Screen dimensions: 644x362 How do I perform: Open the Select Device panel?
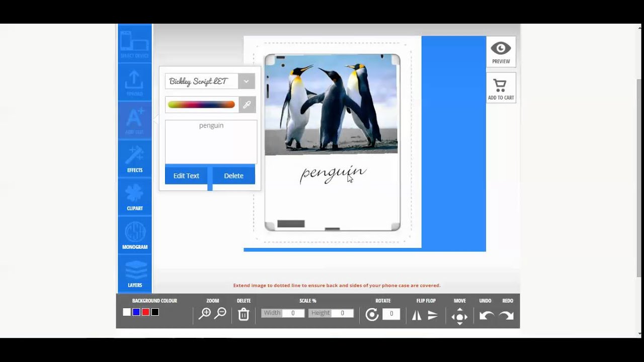134,44
